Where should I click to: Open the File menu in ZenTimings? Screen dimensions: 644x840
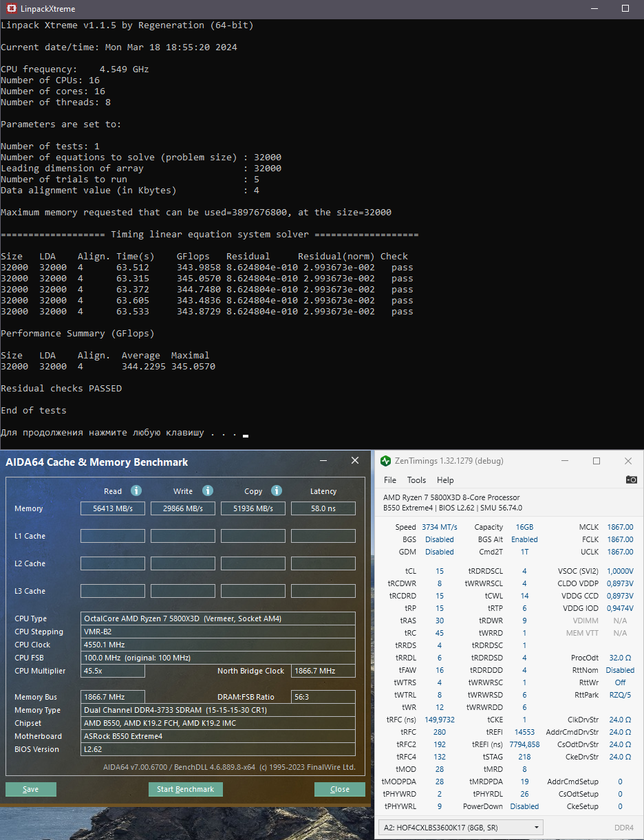390,480
